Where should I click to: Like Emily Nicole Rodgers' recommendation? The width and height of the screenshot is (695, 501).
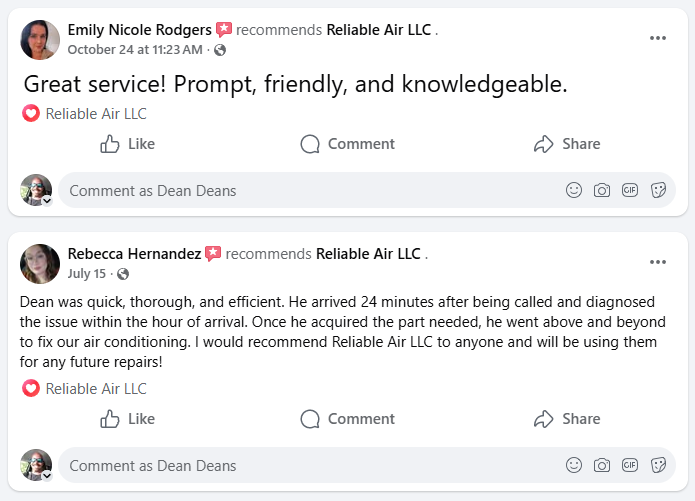pos(128,144)
